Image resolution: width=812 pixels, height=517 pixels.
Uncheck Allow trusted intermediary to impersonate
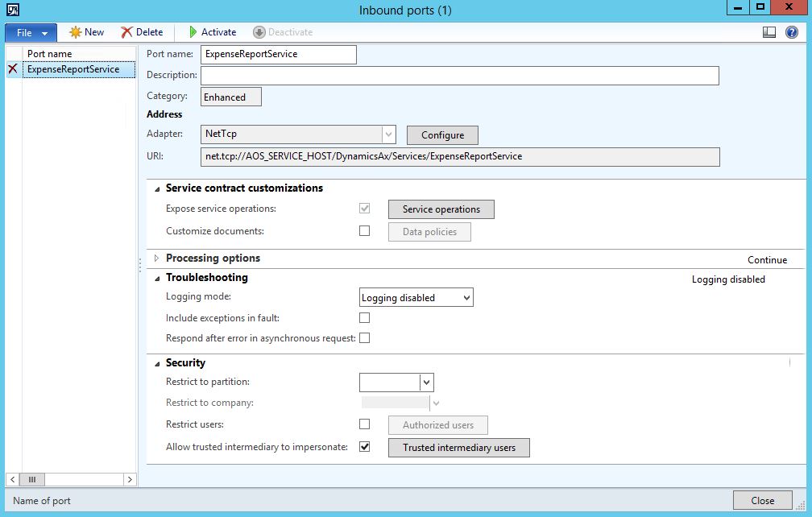(x=364, y=445)
